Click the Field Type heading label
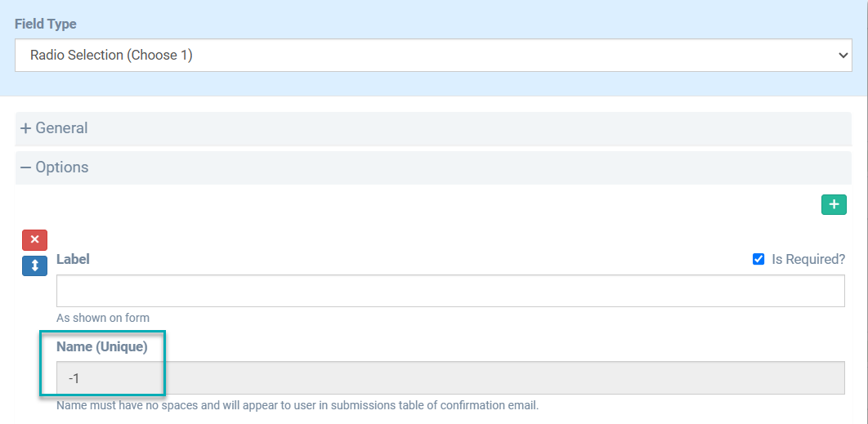Image resolution: width=868 pixels, height=424 pixels. click(46, 24)
